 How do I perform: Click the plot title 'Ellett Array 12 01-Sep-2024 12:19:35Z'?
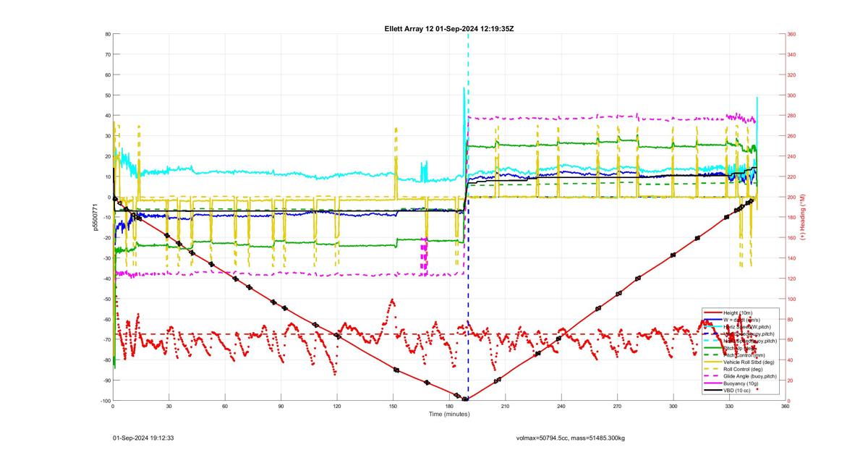click(x=448, y=28)
